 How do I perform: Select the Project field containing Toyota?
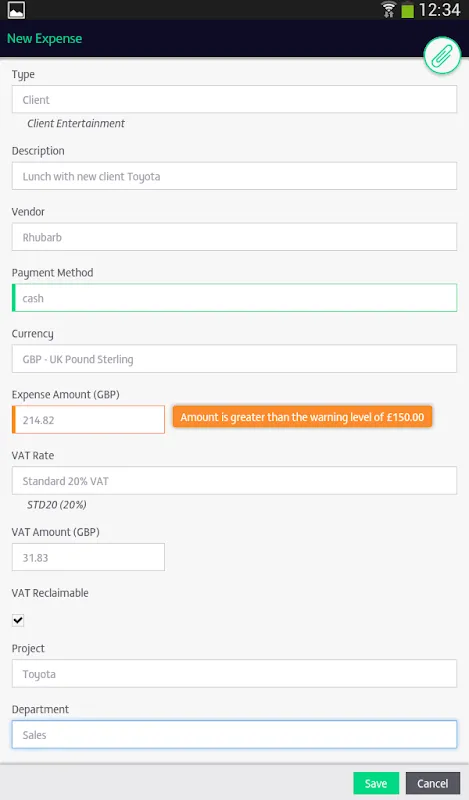[x=234, y=673]
